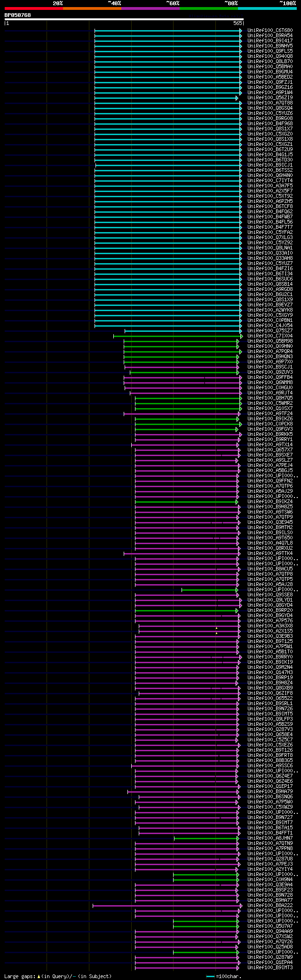
Task: Select label UniRef100_C7IX04
Action: (270, 336)
